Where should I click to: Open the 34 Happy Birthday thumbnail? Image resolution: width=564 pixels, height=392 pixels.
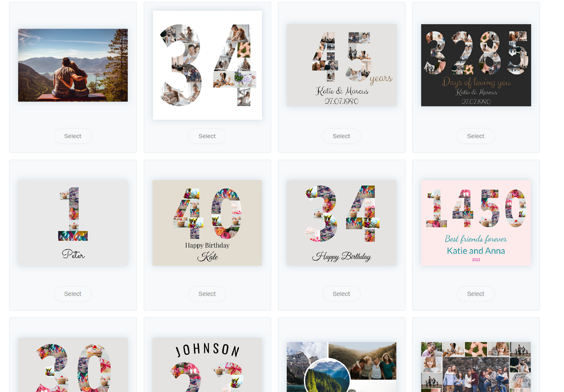tap(342, 223)
